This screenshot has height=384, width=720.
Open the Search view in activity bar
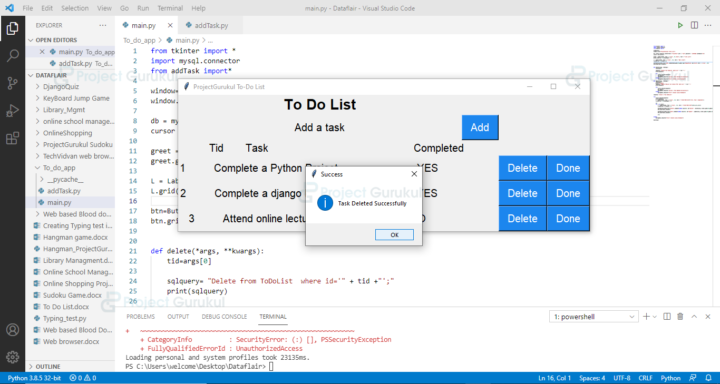[x=12, y=56]
